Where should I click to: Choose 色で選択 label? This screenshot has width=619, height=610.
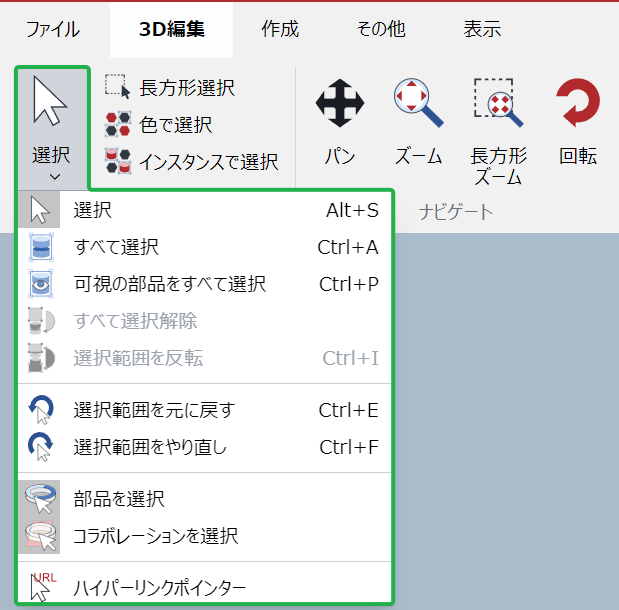(x=176, y=125)
